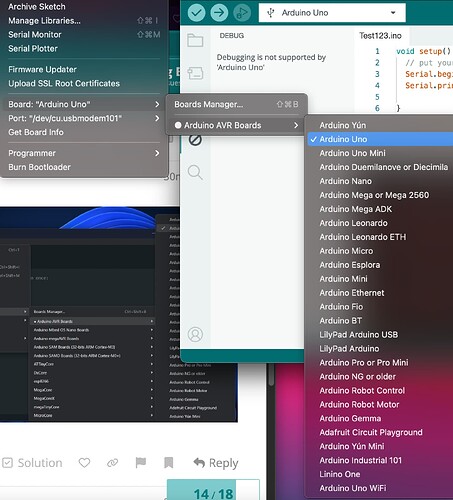The width and height of the screenshot is (453, 500).
Task: Choose Arduino Industrial 101 board
Action: point(380,460)
